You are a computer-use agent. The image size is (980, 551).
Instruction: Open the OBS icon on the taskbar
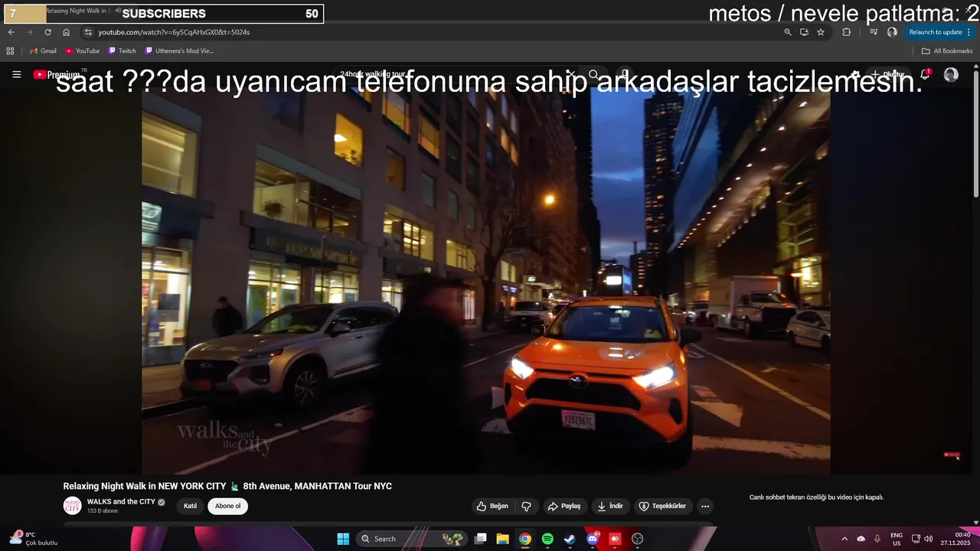tap(637, 539)
